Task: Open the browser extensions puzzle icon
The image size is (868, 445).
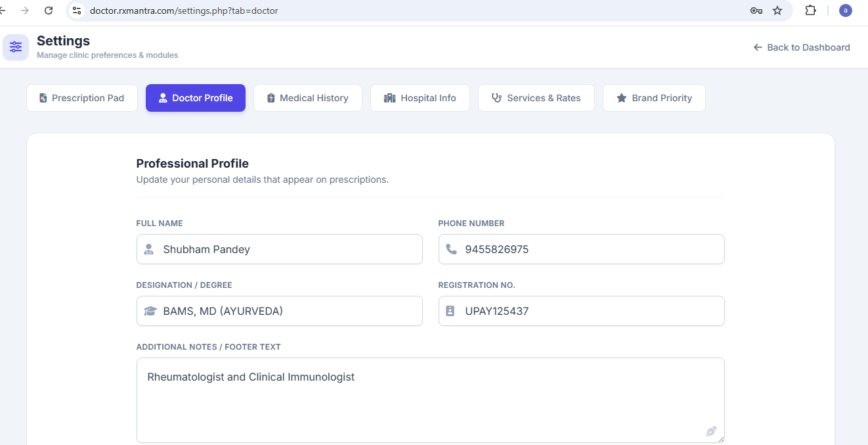Action: (810, 11)
